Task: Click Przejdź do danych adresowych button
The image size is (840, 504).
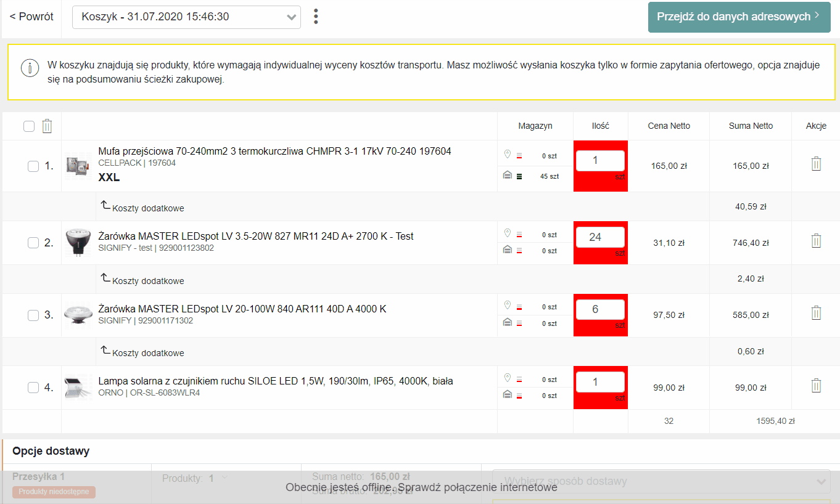Action: [739, 17]
